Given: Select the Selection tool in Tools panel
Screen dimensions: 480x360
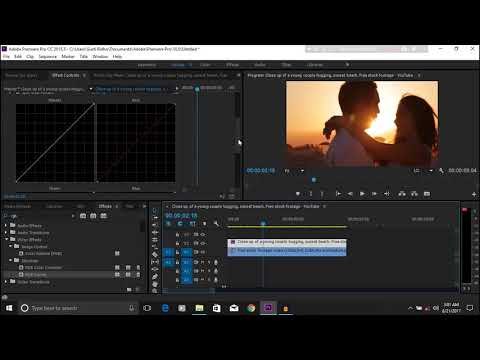Looking at the screenshot, I should tap(155, 210).
